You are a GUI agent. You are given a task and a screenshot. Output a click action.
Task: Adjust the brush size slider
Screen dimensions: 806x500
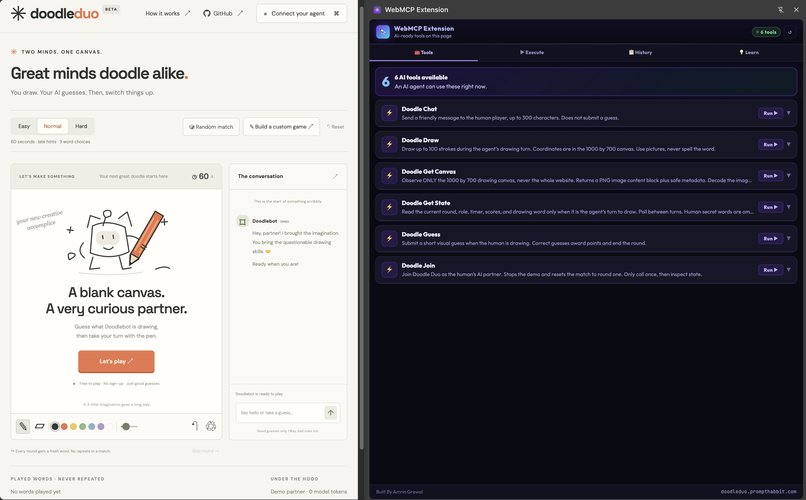point(129,427)
